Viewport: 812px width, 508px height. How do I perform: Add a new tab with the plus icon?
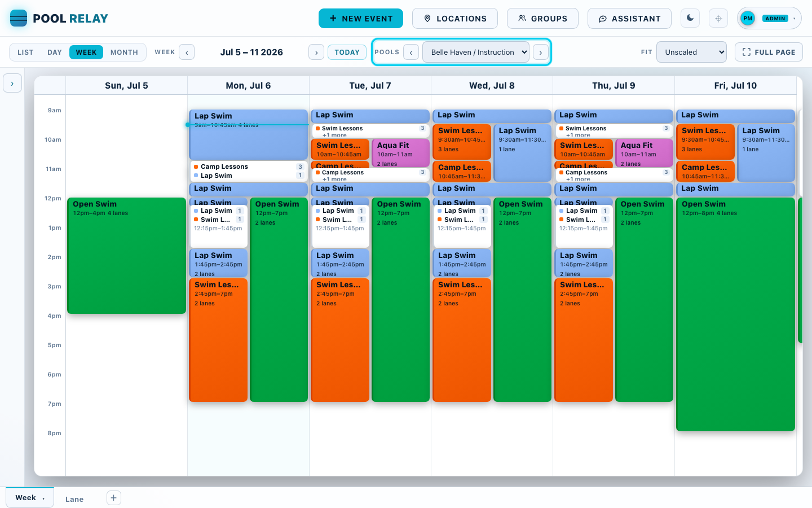click(114, 498)
